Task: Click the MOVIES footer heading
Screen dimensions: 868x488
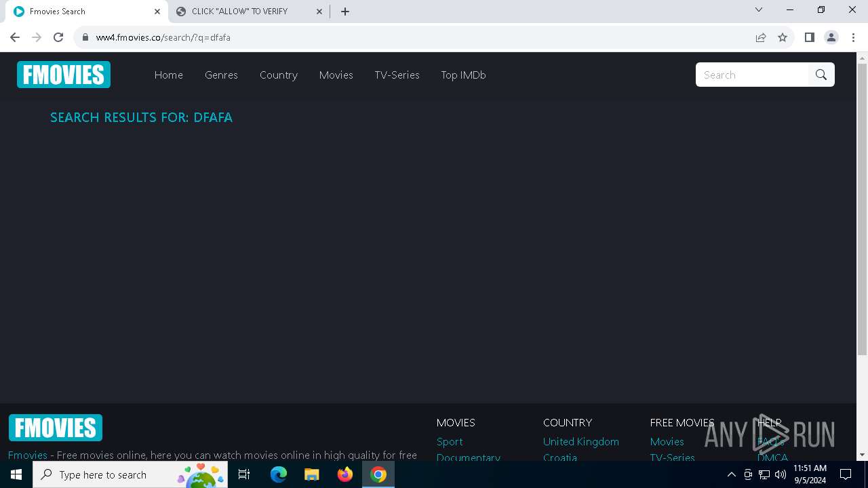Action: pyautogui.click(x=456, y=422)
